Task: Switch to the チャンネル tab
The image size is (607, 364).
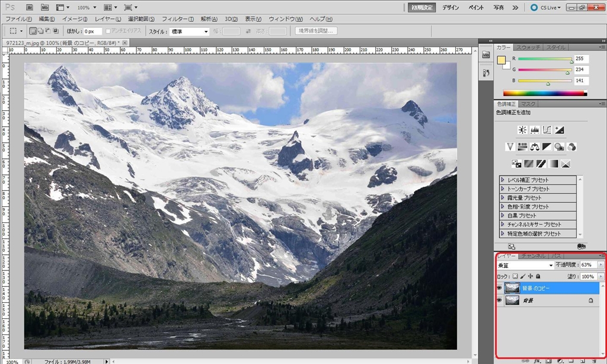Action: coord(533,256)
